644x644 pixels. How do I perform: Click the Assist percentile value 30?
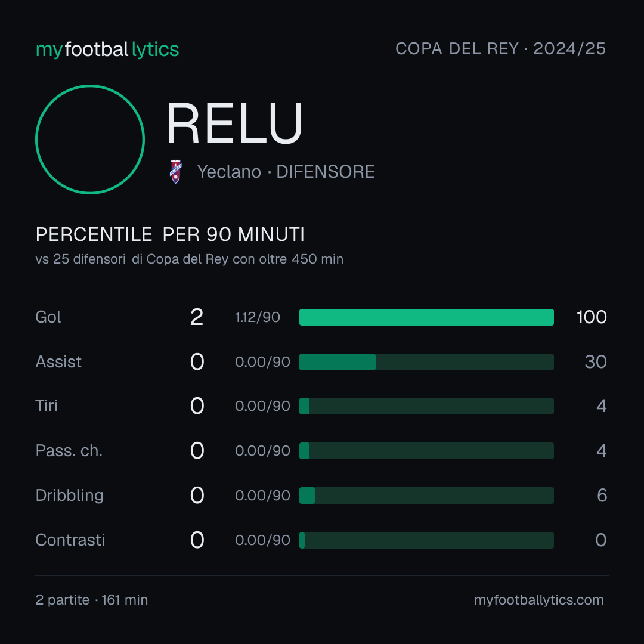(x=596, y=362)
